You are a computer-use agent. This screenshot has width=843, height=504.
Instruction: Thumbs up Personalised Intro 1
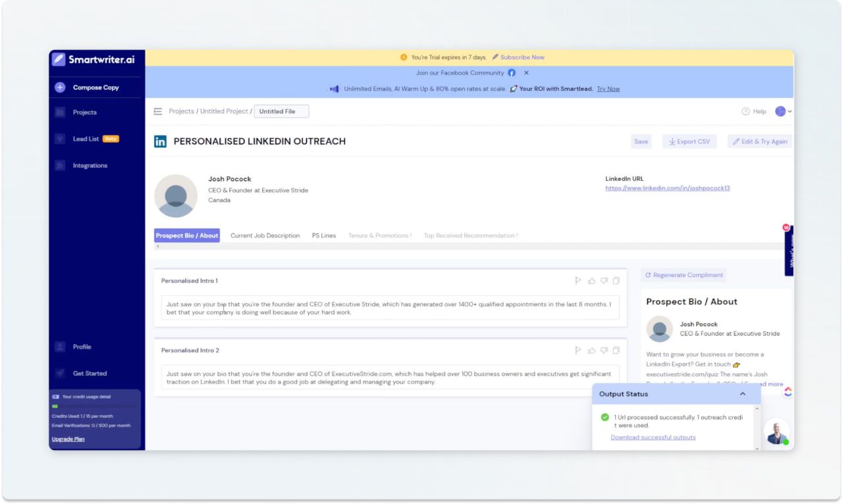[591, 281]
